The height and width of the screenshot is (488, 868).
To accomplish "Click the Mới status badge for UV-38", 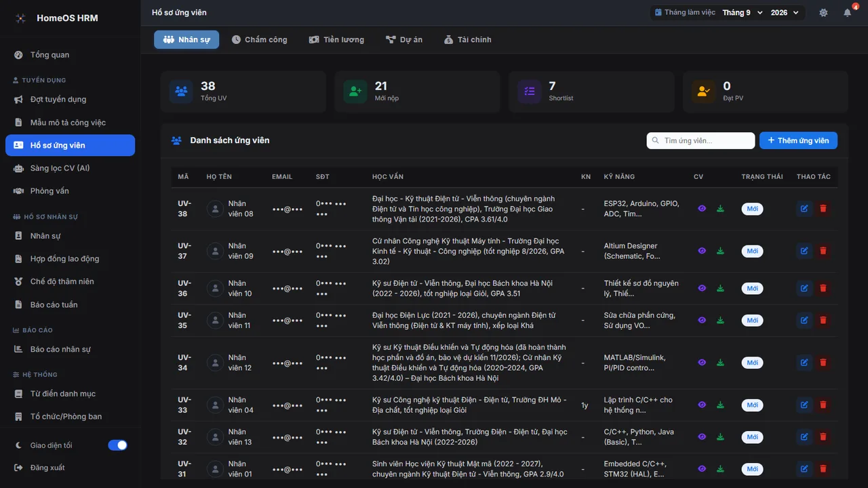I will click(x=752, y=209).
